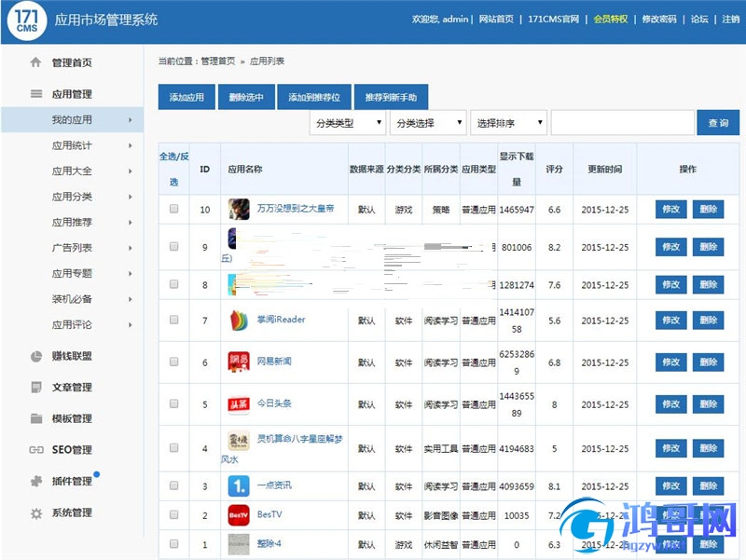Click the search keyword input field
The height and width of the screenshot is (560, 746).
click(622, 123)
